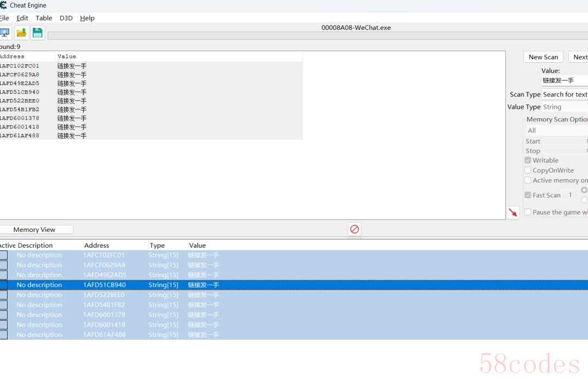
Task: Open the D3D menu
Action: click(66, 18)
